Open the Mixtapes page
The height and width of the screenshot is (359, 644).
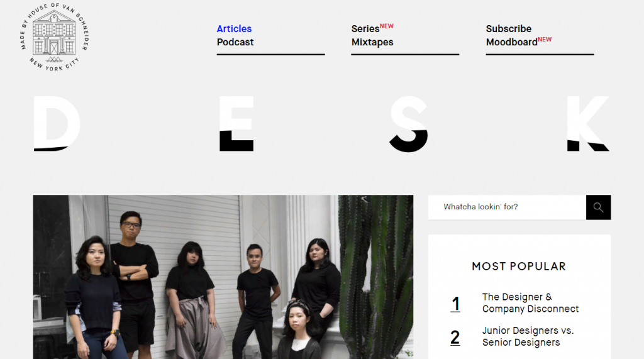click(372, 42)
